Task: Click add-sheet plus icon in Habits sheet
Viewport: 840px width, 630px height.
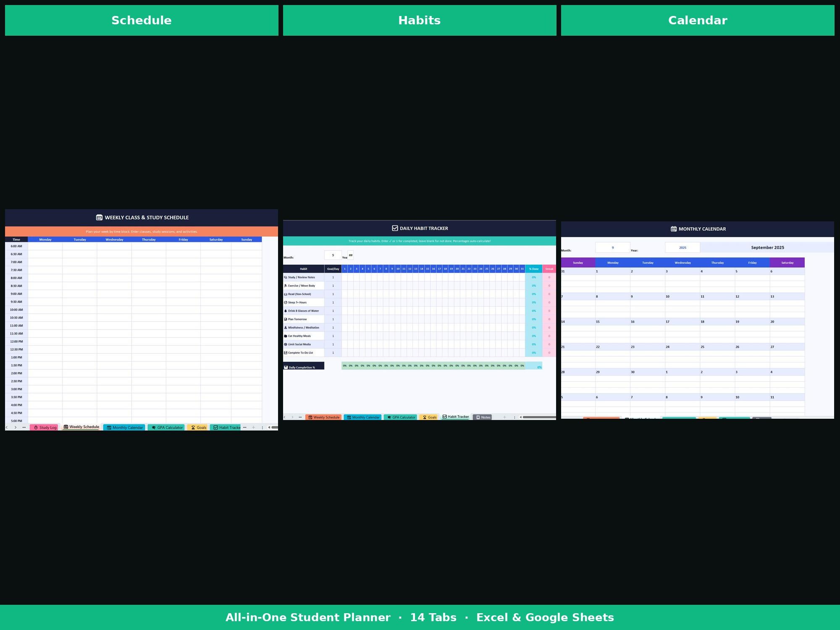Action: [x=504, y=417]
